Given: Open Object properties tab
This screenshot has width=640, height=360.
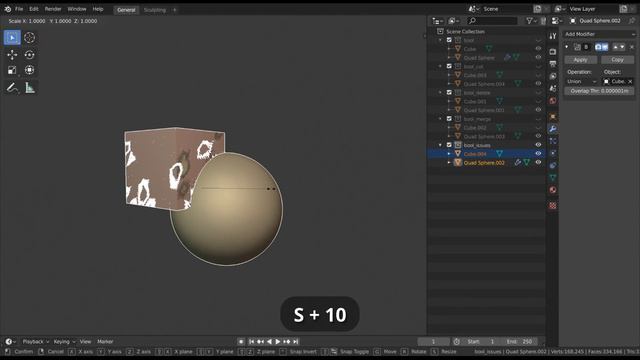Looking at the screenshot, I should (x=553, y=117).
